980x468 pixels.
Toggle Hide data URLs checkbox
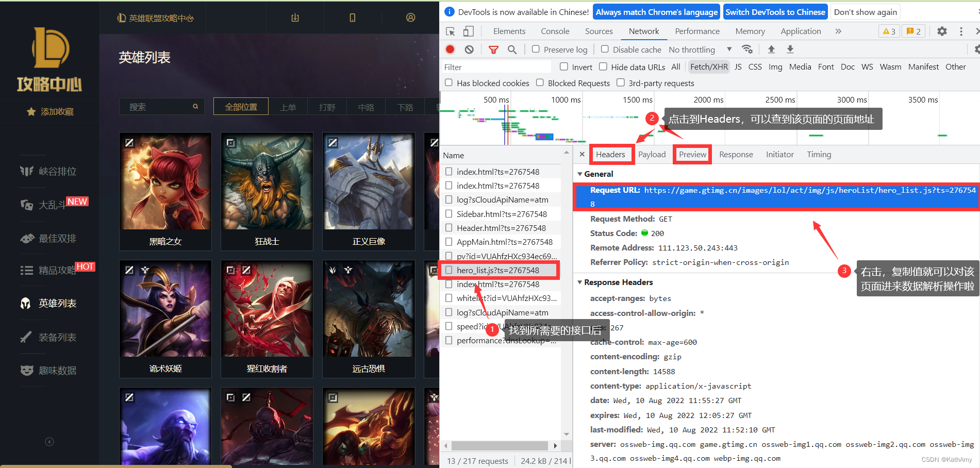(603, 66)
